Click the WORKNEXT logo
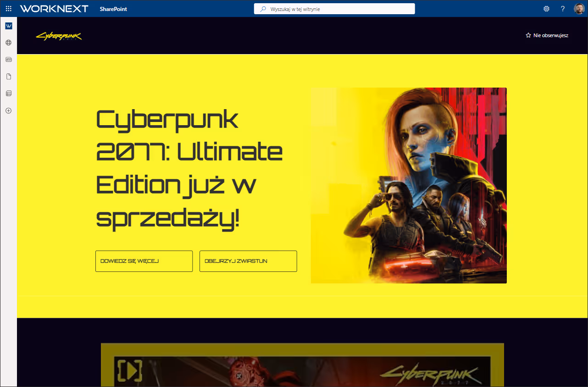Viewport: 588px width, 387px height. (54, 9)
